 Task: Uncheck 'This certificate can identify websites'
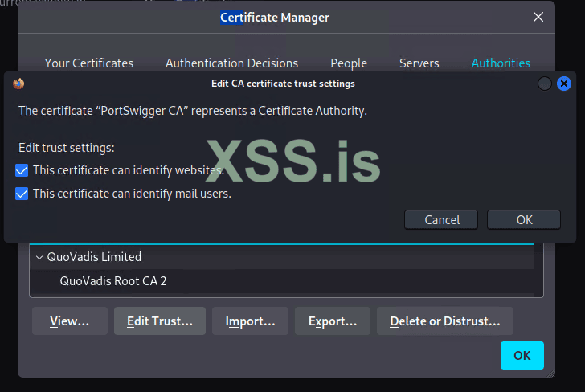tap(22, 170)
